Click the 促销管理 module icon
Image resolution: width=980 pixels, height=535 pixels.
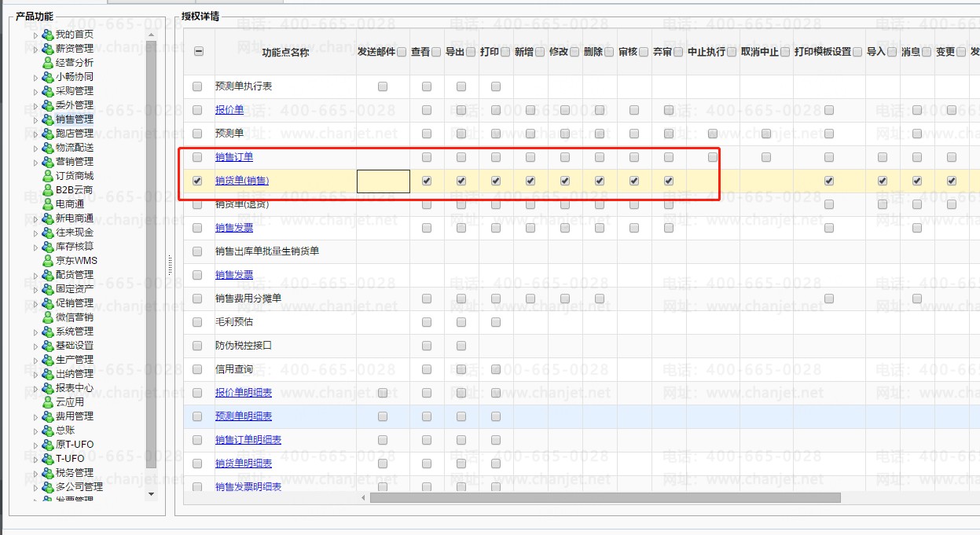point(48,303)
